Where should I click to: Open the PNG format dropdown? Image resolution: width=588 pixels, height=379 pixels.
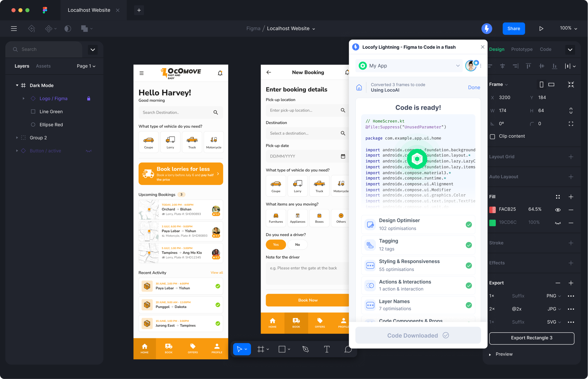tap(554, 296)
